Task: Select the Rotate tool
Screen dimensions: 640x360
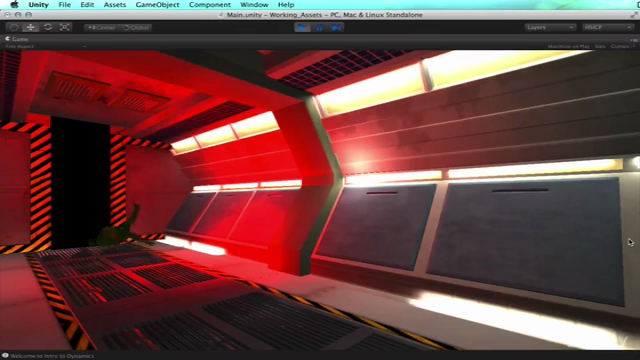Action: pyautogui.click(x=48, y=27)
